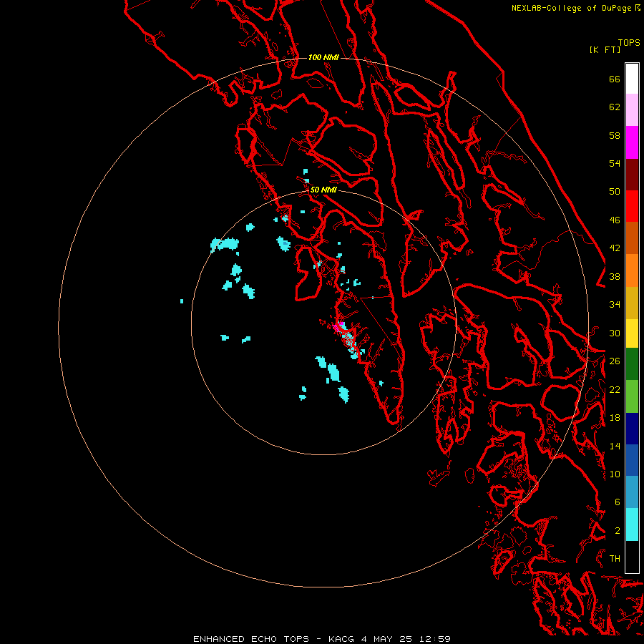This screenshot has width=644, height=644.
Task: Click the legend value 34
Action: pyautogui.click(x=615, y=305)
